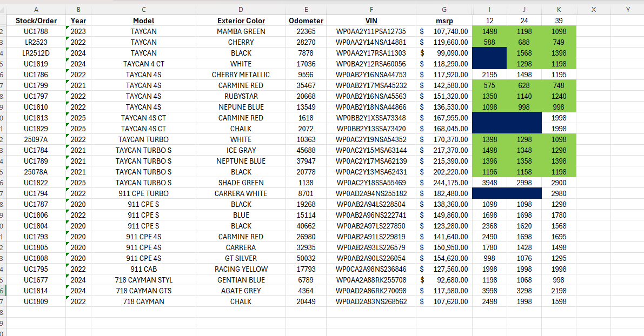Image resolution: width=644 pixels, height=336 pixels.
Task: Click the TAYCAN 4 CT model cell
Action: tap(144, 64)
